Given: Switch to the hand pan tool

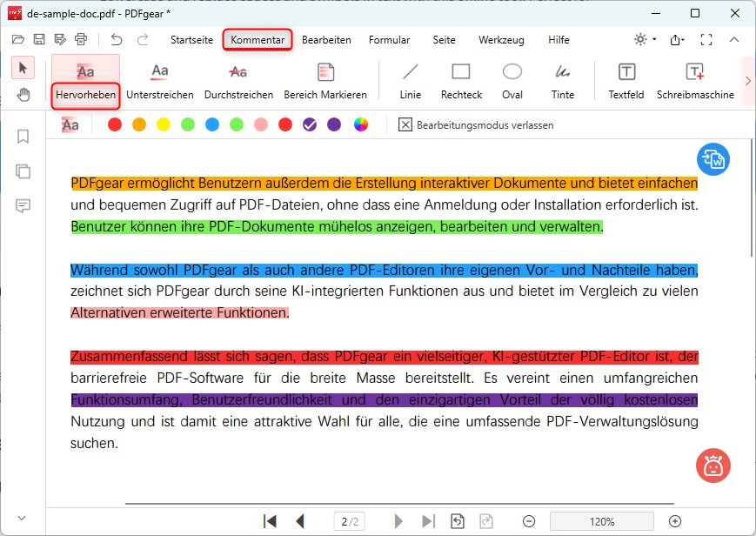Looking at the screenshot, I should click(23, 95).
